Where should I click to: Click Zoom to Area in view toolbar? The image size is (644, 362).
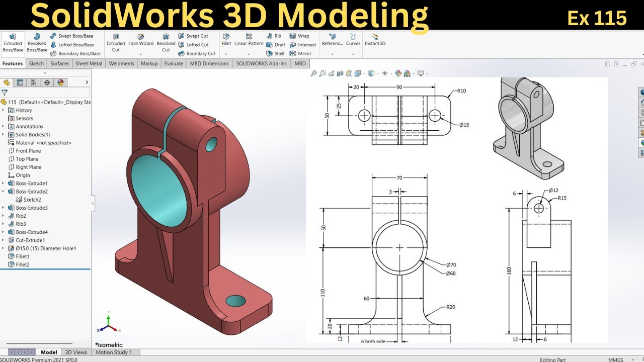point(323,73)
